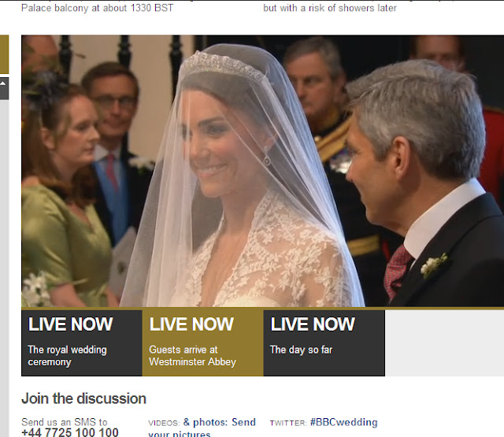Click the 'TWITTER:' label
This screenshot has height=437, width=504.
(288, 423)
